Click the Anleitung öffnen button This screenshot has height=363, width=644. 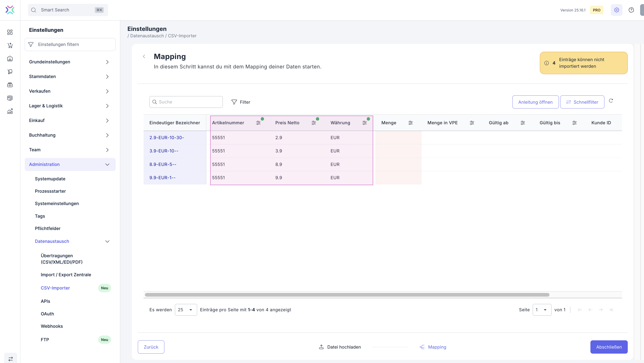535,102
